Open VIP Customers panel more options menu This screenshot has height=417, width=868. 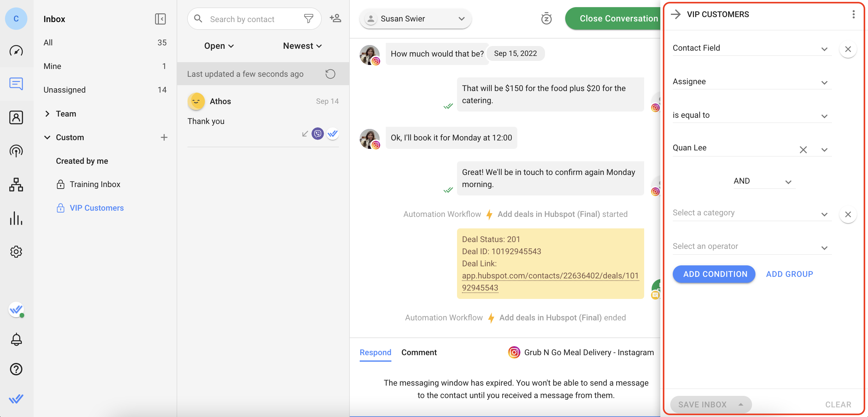tap(853, 14)
